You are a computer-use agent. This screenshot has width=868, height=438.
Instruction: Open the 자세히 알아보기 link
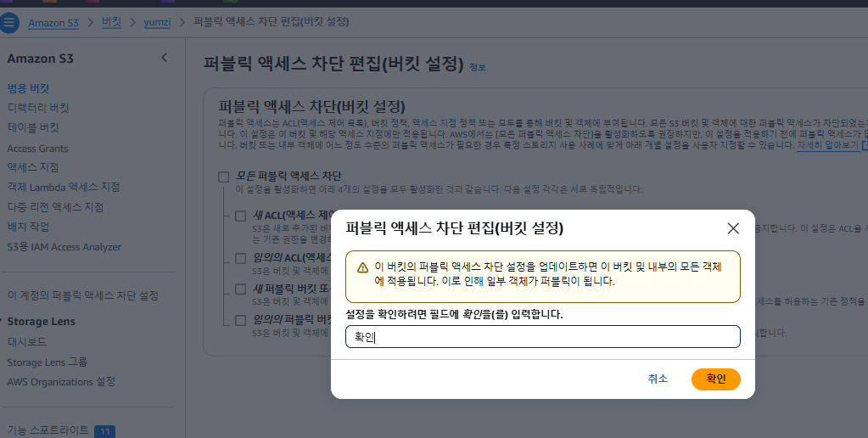pos(827,146)
